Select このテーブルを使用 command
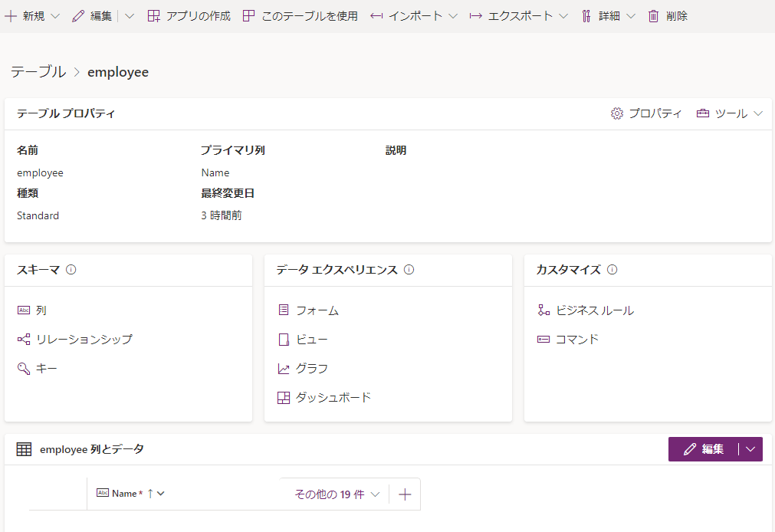Screen dimensions: 775x532 [310, 16]
